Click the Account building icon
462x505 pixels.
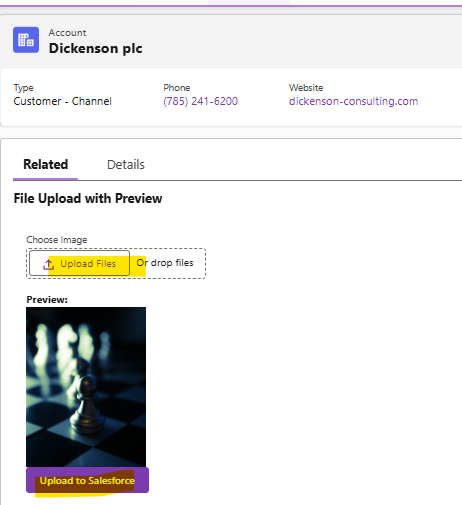pos(26,40)
